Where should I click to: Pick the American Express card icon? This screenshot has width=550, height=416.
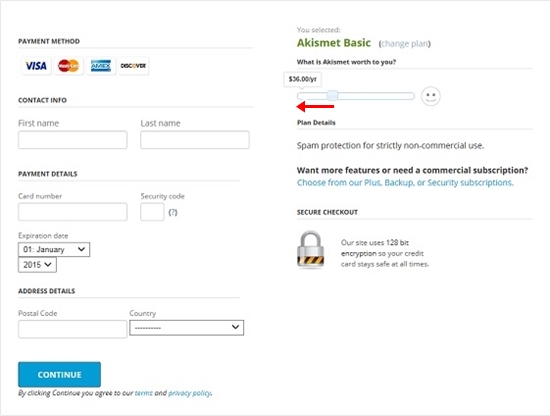(101, 66)
